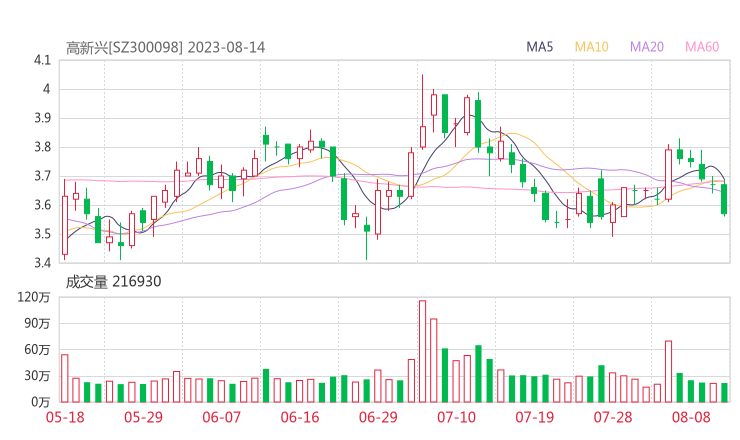Viewport: 740px width, 440px height.
Task: Click the MA10 legend label
Action: tap(591, 47)
